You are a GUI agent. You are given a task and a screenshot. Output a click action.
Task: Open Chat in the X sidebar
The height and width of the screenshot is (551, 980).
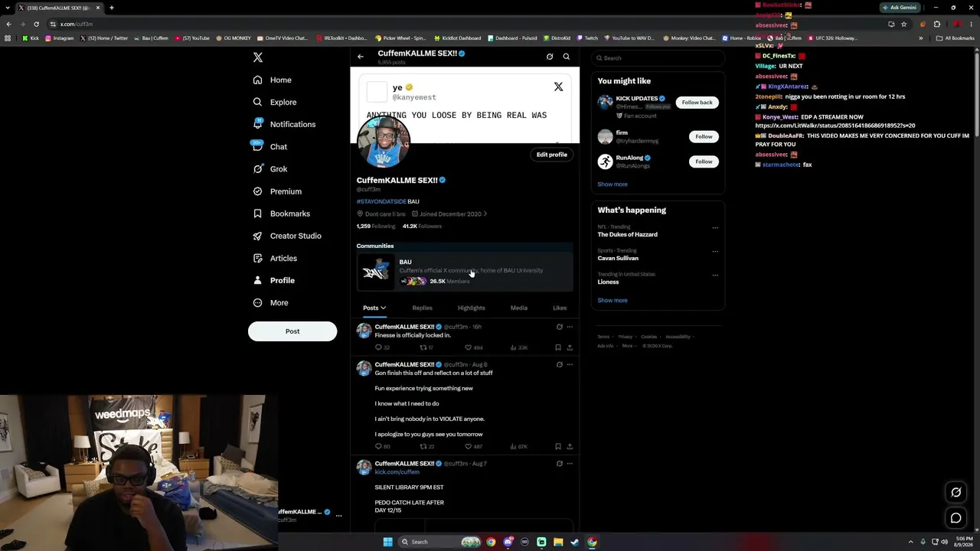pyautogui.click(x=270, y=146)
